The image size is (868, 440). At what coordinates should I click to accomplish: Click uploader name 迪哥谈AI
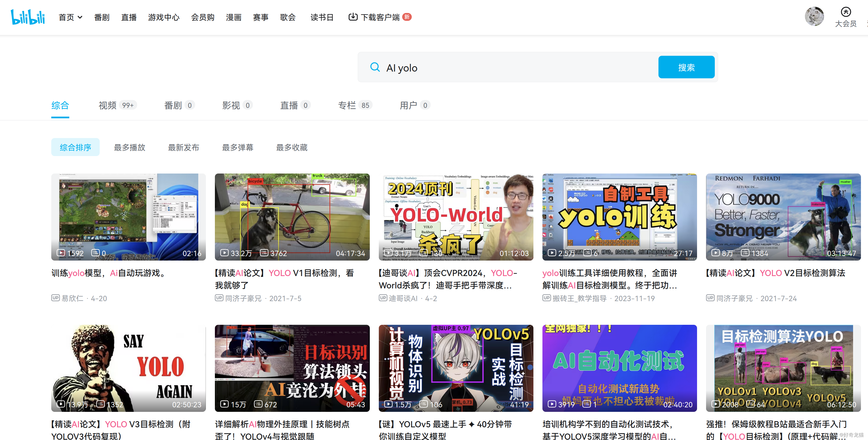point(403,298)
